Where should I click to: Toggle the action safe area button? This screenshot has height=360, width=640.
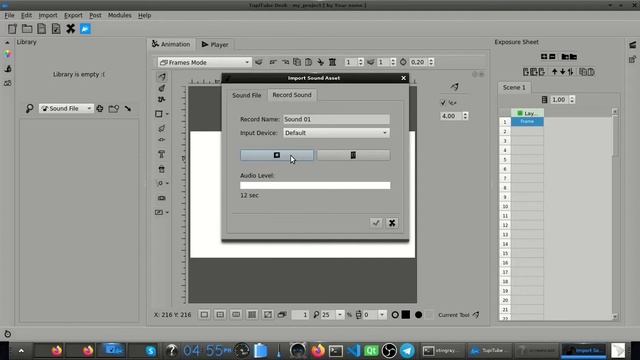click(236, 315)
